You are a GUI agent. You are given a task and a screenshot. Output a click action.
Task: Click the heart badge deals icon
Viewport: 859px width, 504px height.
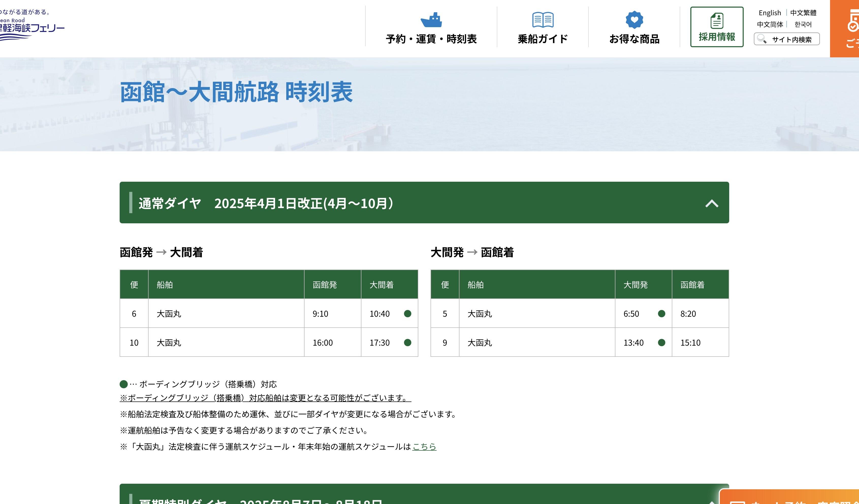point(634,20)
